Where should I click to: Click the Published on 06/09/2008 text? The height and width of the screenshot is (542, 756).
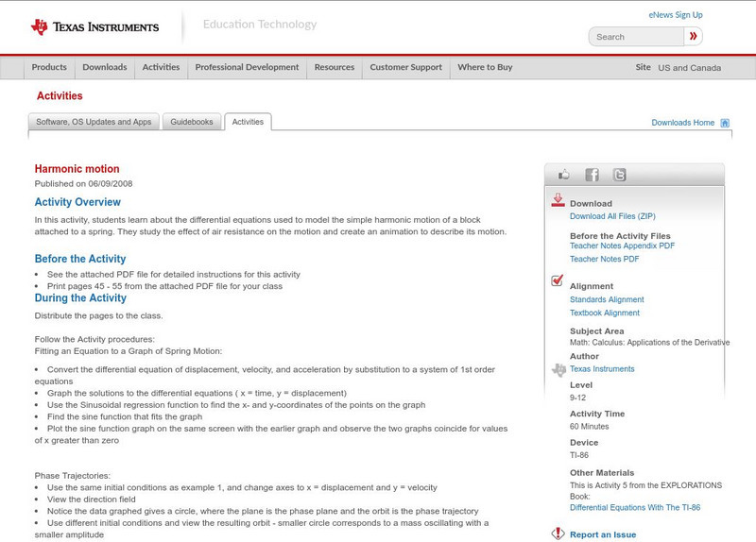(x=83, y=183)
